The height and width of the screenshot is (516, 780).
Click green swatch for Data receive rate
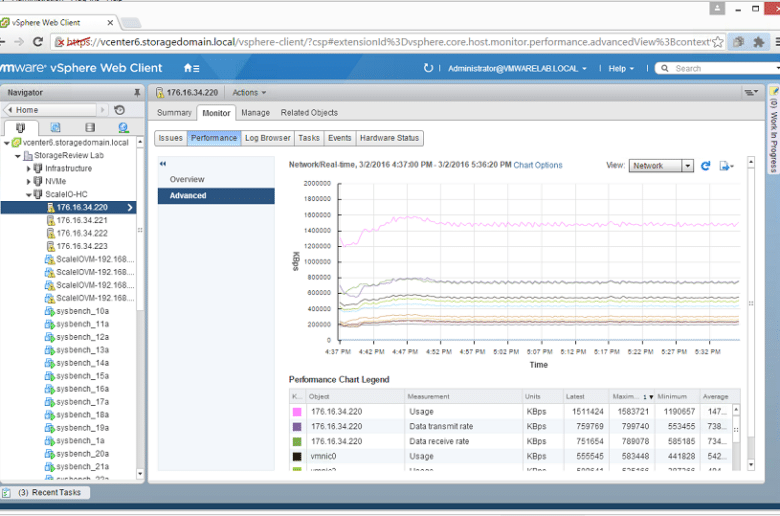pyautogui.click(x=297, y=442)
